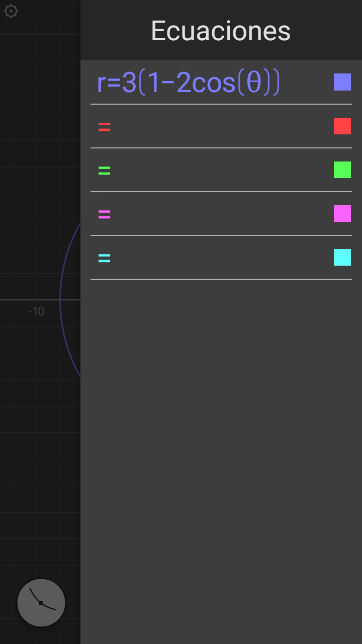Select the empty green equation field
This screenshot has width=362, height=644.
pyautogui.click(x=211, y=170)
